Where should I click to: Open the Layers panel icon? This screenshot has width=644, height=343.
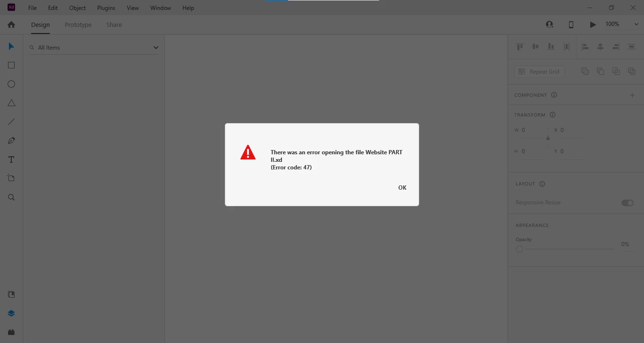coord(11,313)
